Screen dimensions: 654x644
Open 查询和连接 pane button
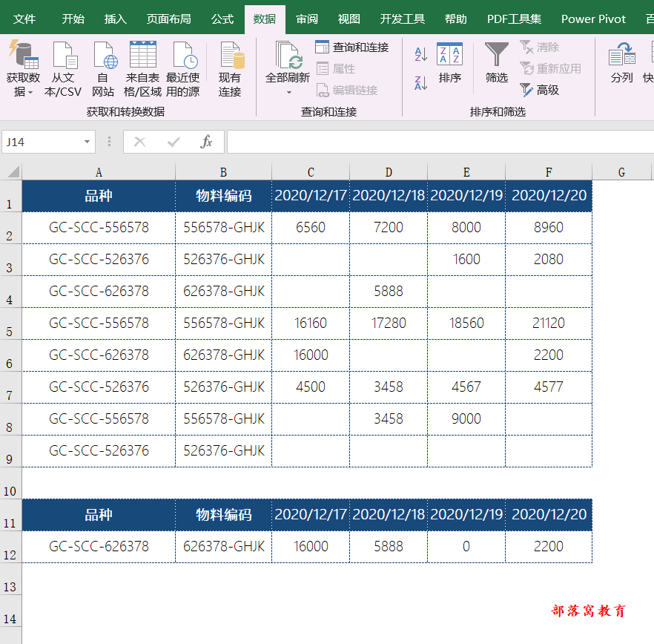pos(351,47)
